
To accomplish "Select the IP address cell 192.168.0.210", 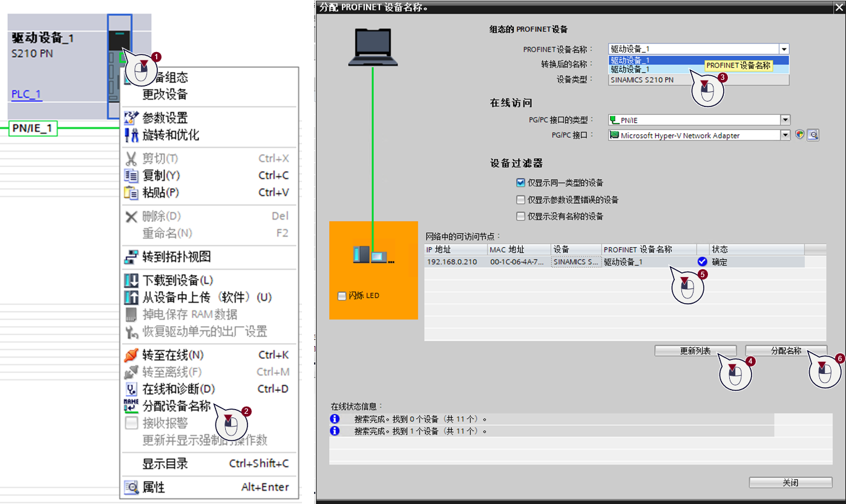I will (455, 262).
